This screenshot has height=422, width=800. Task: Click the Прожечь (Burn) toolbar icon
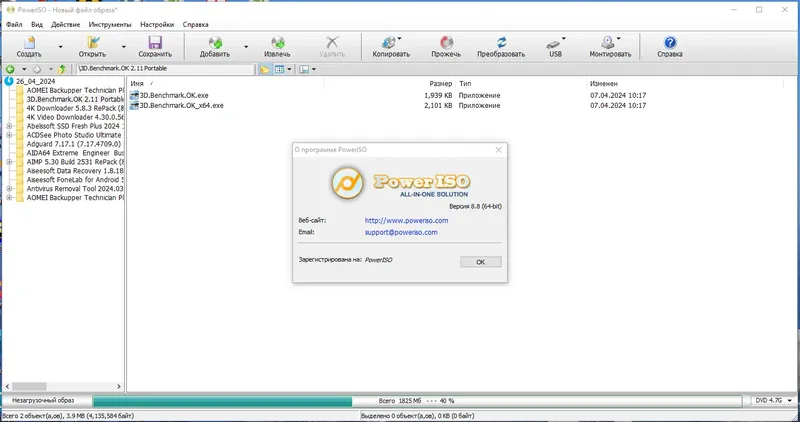click(x=446, y=43)
